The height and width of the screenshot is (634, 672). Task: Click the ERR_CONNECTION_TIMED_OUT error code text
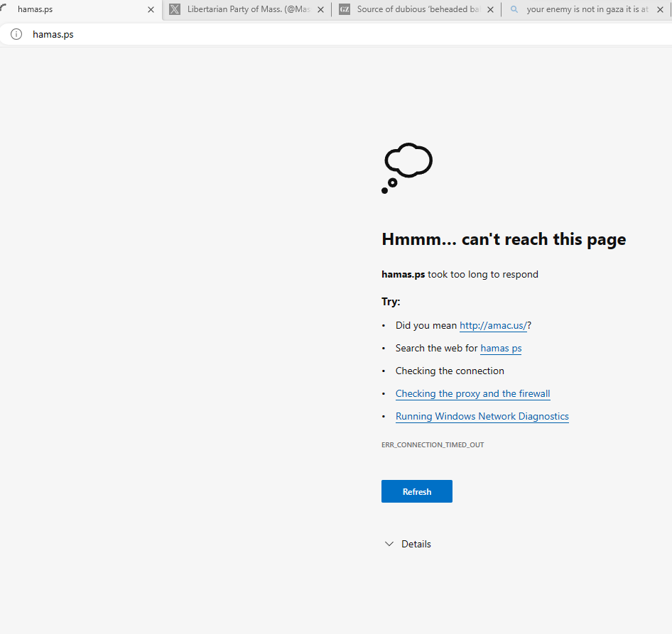coord(433,444)
